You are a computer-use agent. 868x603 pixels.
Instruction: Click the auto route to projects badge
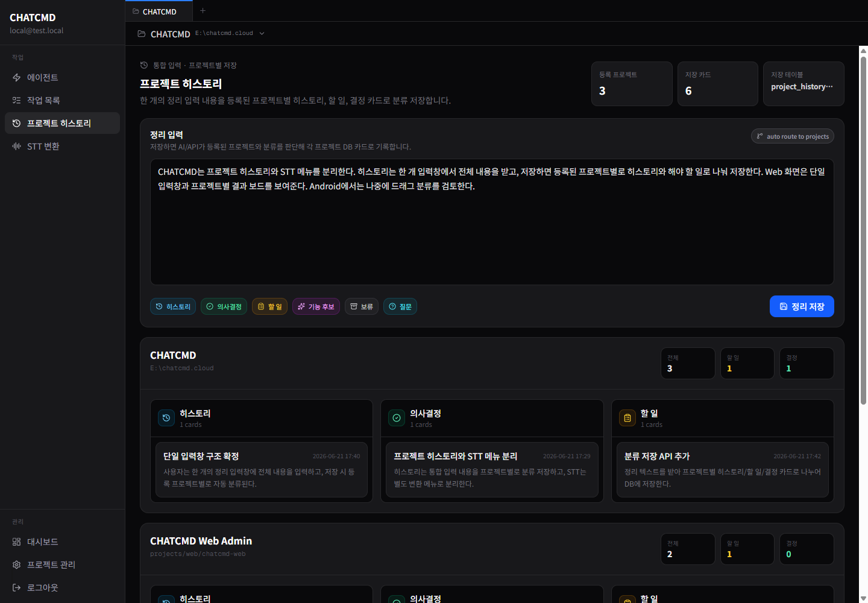[793, 136]
